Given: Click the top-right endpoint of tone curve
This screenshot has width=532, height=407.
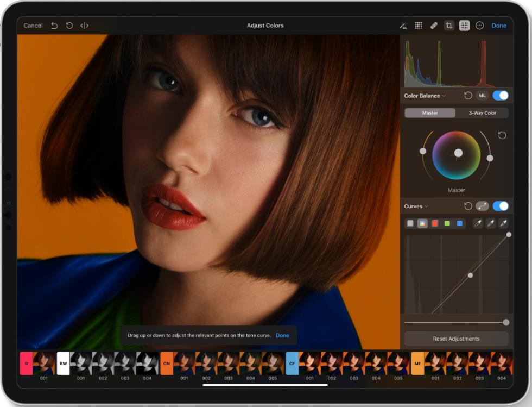Looking at the screenshot, I should (x=509, y=234).
